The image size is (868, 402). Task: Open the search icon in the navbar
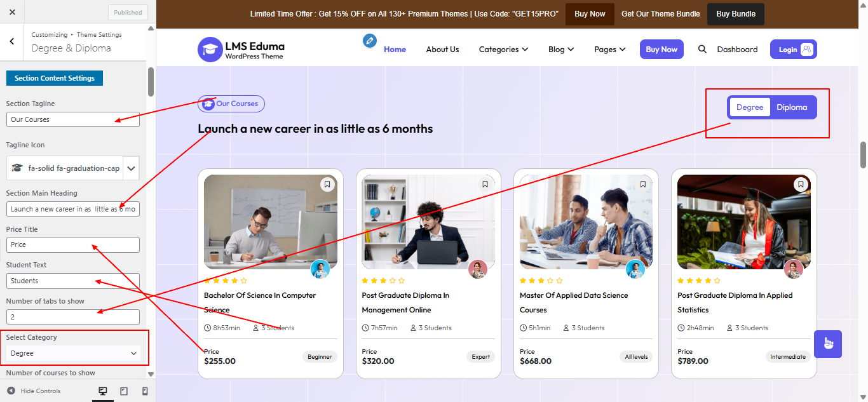click(x=702, y=49)
